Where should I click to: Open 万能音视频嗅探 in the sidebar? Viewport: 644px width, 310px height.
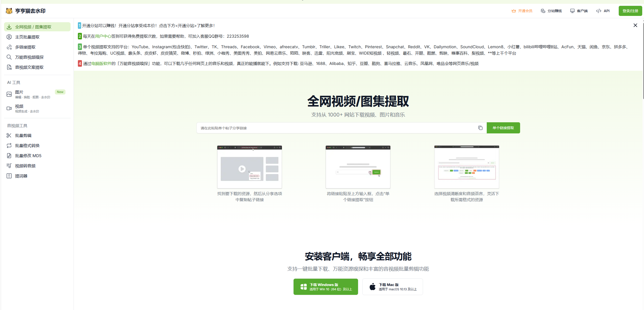(37, 57)
